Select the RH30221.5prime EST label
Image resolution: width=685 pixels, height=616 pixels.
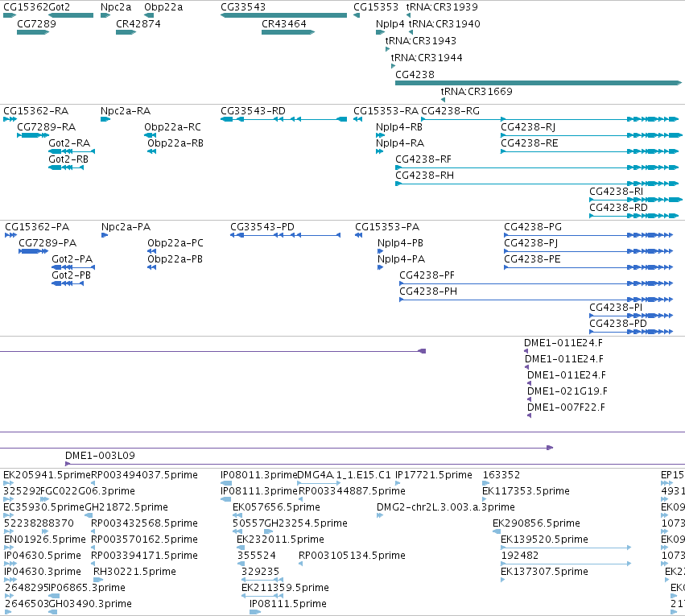[x=134, y=573]
